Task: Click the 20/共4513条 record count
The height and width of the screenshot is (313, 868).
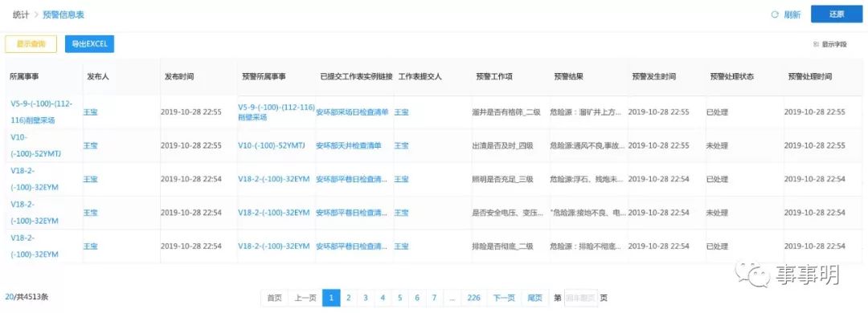Action: [27, 296]
